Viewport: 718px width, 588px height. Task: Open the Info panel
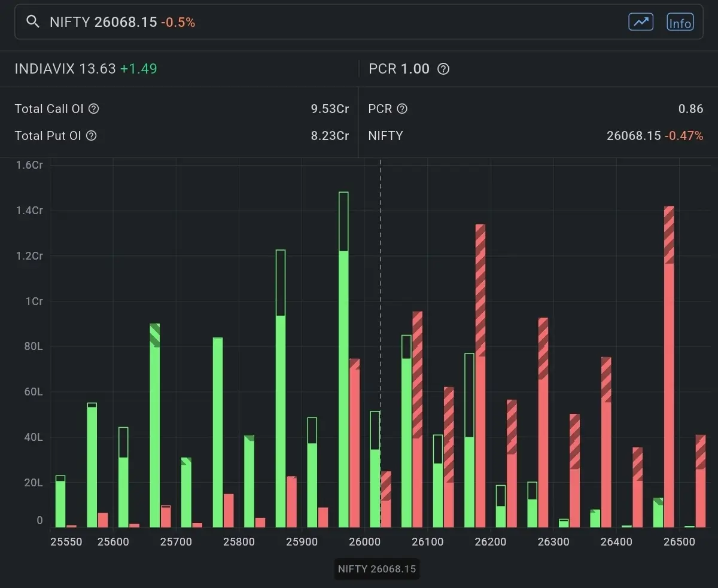(x=680, y=23)
